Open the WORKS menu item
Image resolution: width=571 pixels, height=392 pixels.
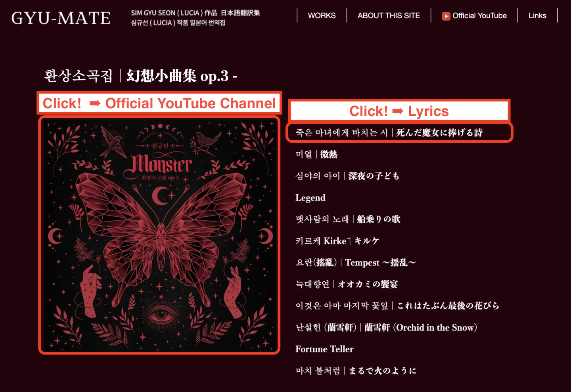pos(322,16)
